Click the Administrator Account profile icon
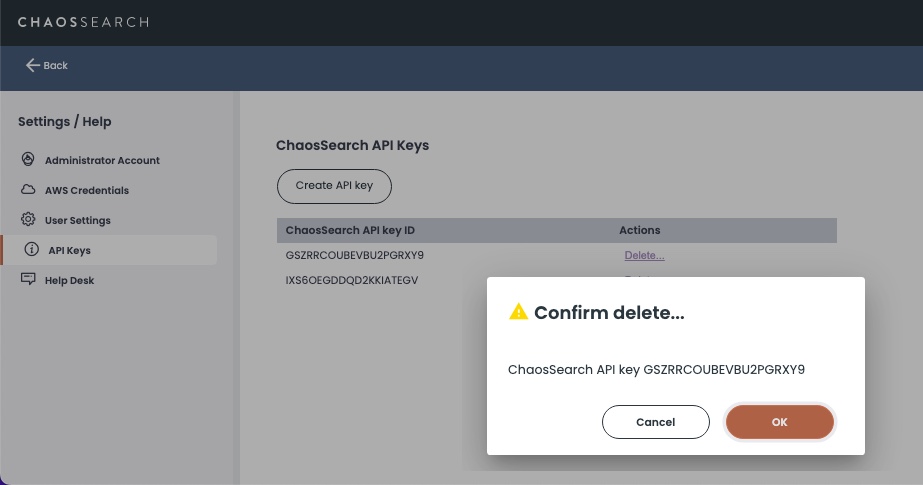 coord(28,160)
